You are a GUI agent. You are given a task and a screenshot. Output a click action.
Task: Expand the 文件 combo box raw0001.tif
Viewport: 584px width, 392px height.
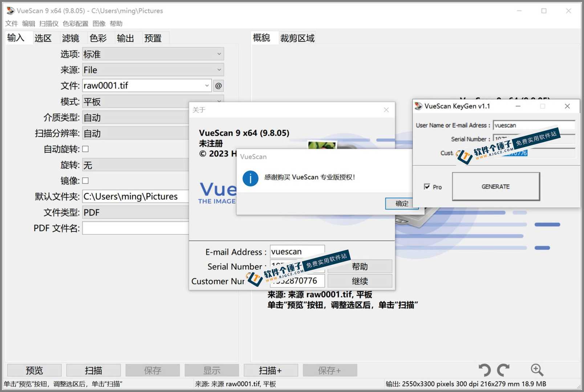tap(207, 86)
